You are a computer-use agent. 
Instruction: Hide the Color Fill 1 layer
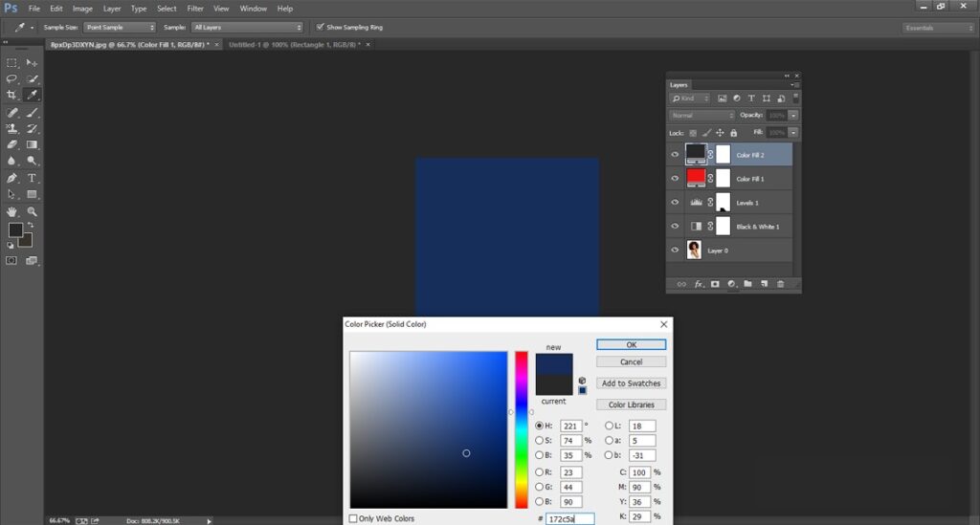[675, 179]
